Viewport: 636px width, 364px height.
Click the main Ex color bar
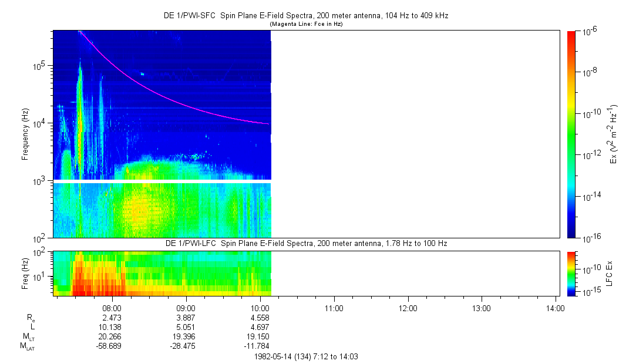pyautogui.click(x=572, y=135)
